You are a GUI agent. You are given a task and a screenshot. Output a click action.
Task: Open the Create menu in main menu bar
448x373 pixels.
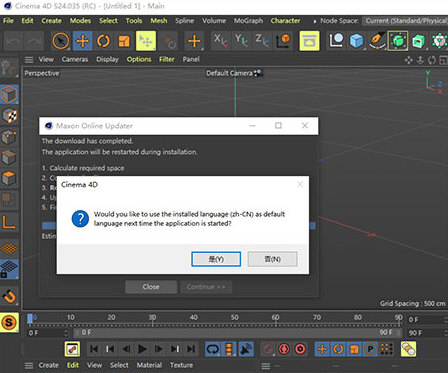coord(51,21)
